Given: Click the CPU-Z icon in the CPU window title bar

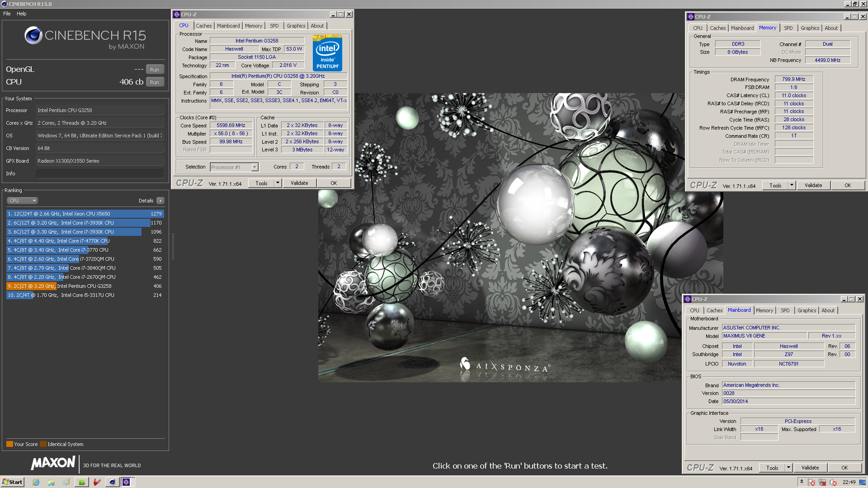Looking at the screenshot, I should (x=177, y=14).
